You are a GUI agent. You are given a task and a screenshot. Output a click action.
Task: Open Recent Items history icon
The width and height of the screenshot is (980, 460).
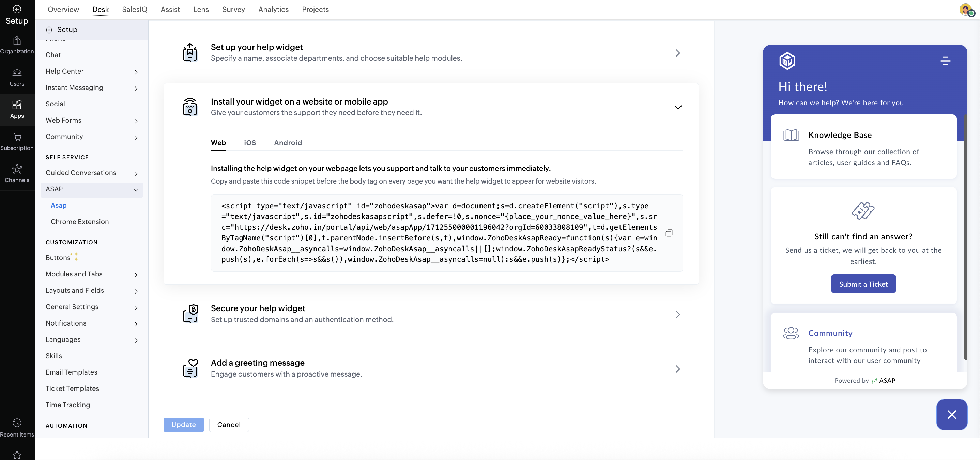(x=17, y=423)
